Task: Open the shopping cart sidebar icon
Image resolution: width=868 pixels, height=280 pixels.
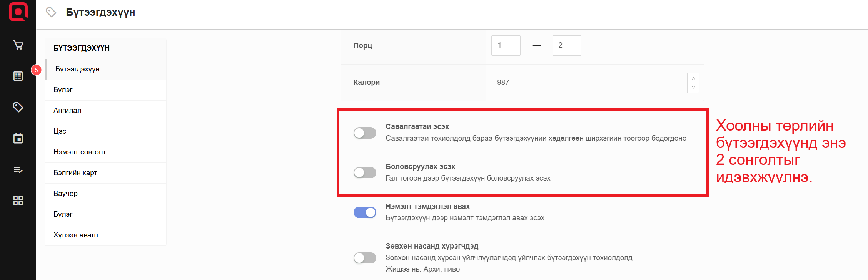Action: click(18, 45)
